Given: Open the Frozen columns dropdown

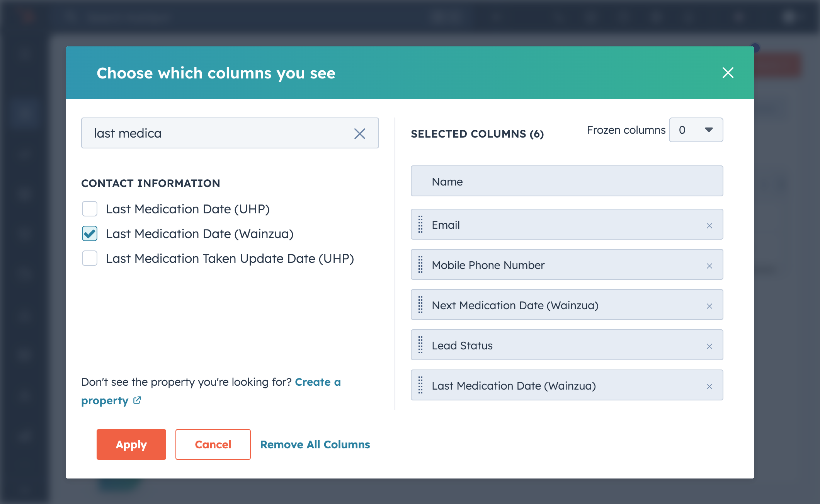Looking at the screenshot, I should click(696, 130).
